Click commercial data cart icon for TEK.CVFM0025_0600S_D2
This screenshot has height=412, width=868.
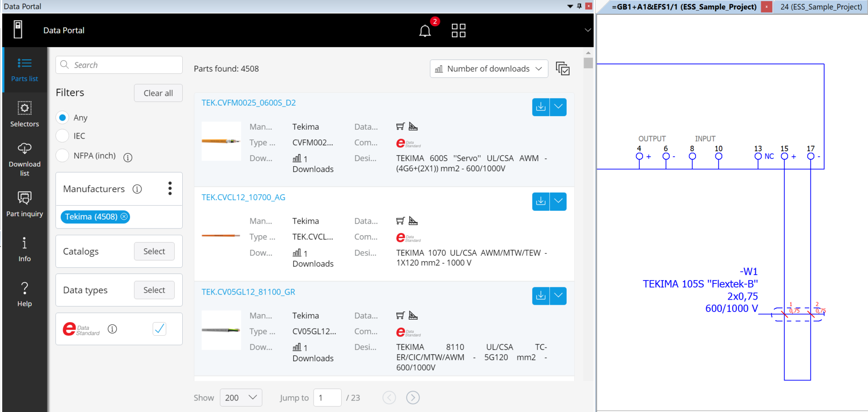pyautogui.click(x=401, y=126)
